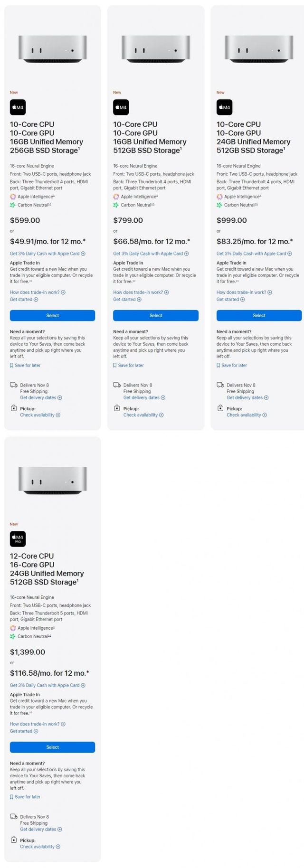Select the $999.00 Mac mini configuration
The image size is (304, 868).
(x=259, y=315)
